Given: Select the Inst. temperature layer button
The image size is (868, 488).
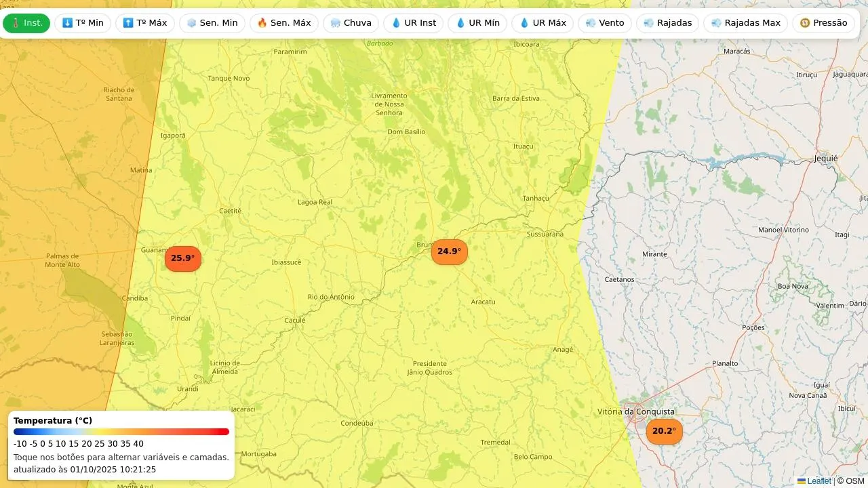Looking at the screenshot, I should pos(26,23).
